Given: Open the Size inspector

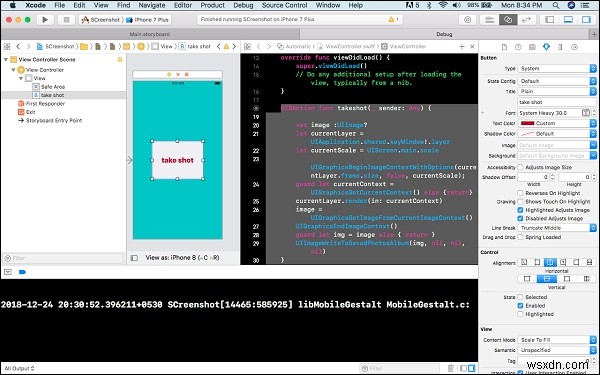Looking at the screenshot, I should (560, 47).
